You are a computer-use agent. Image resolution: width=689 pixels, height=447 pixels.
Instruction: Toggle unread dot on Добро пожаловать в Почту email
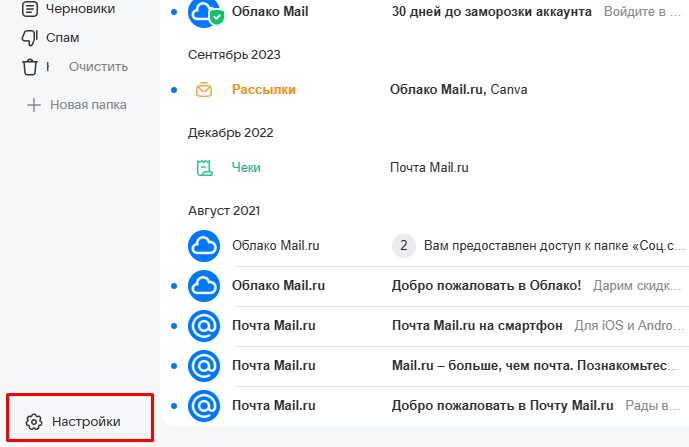174,406
